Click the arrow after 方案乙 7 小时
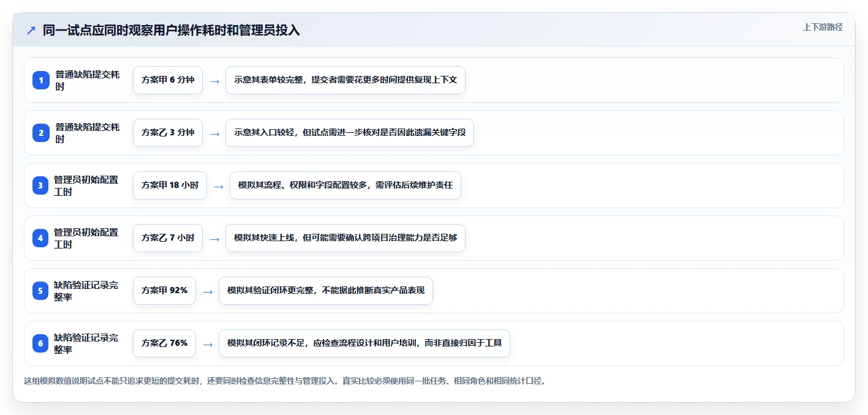This screenshot has height=415, width=868. coord(214,239)
